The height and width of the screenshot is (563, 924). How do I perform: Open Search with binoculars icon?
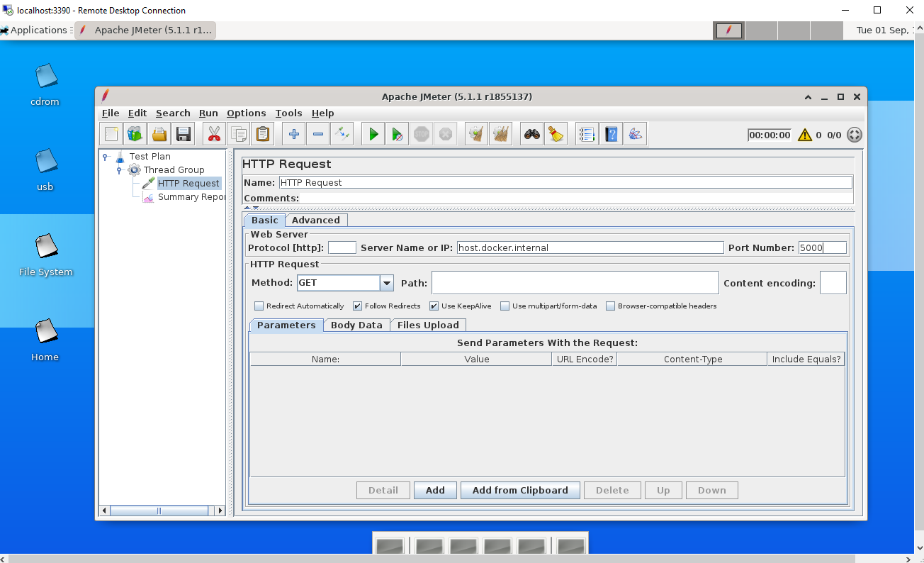coord(532,134)
